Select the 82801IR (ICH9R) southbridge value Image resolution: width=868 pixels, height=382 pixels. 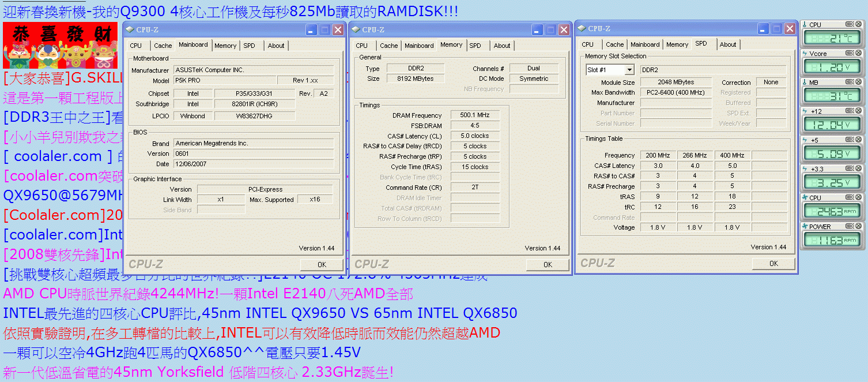(255, 104)
